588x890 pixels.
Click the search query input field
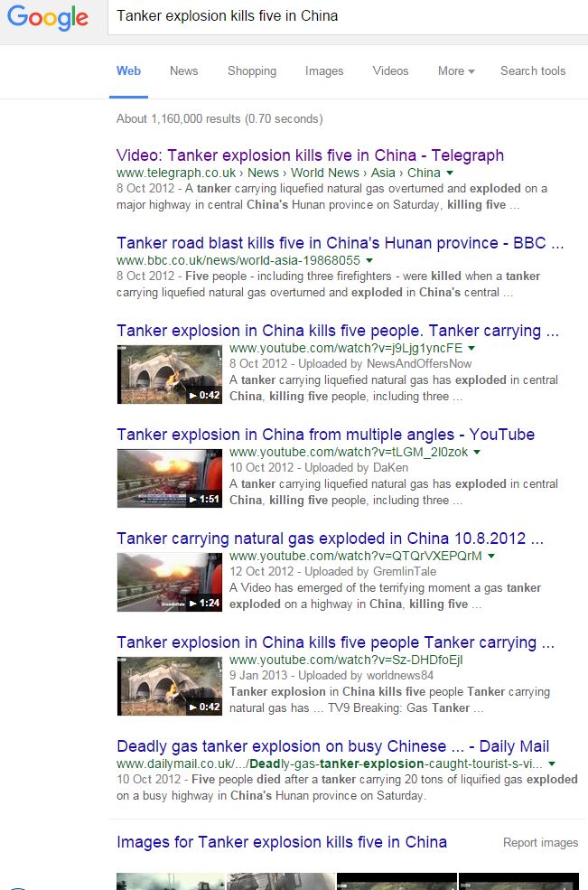point(348,16)
